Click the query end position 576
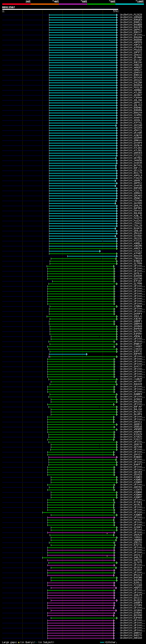The width and height of the screenshot is (146, 644). pos(115,11)
